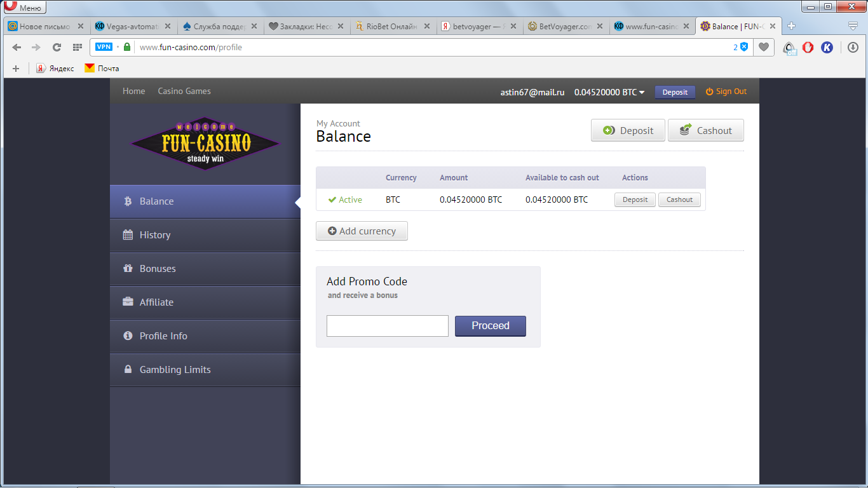Select Balance in the sidebar
The image size is (868, 488).
[205, 201]
